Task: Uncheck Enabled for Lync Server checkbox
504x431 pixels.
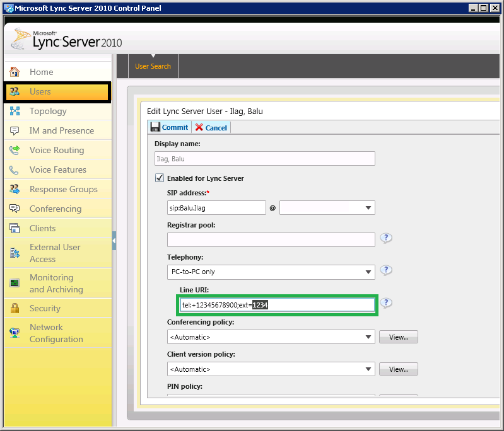Action: [160, 178]
